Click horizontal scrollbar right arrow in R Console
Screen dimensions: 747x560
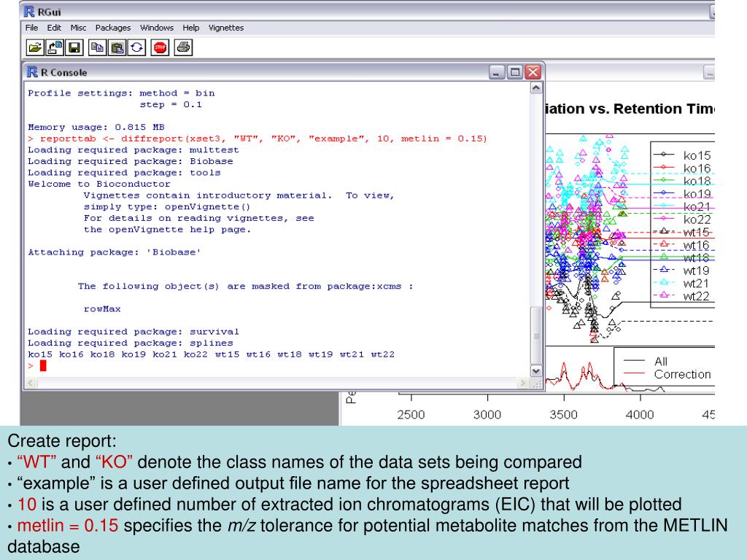524,383
